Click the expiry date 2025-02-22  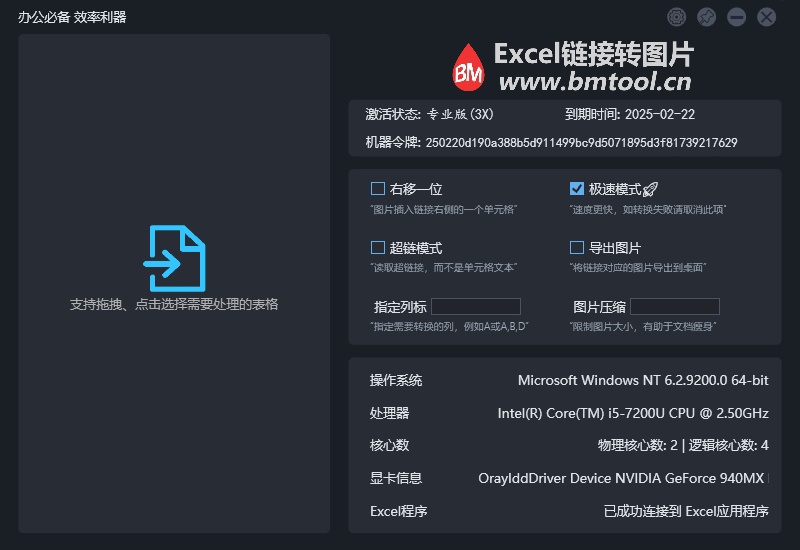(660, 114)
